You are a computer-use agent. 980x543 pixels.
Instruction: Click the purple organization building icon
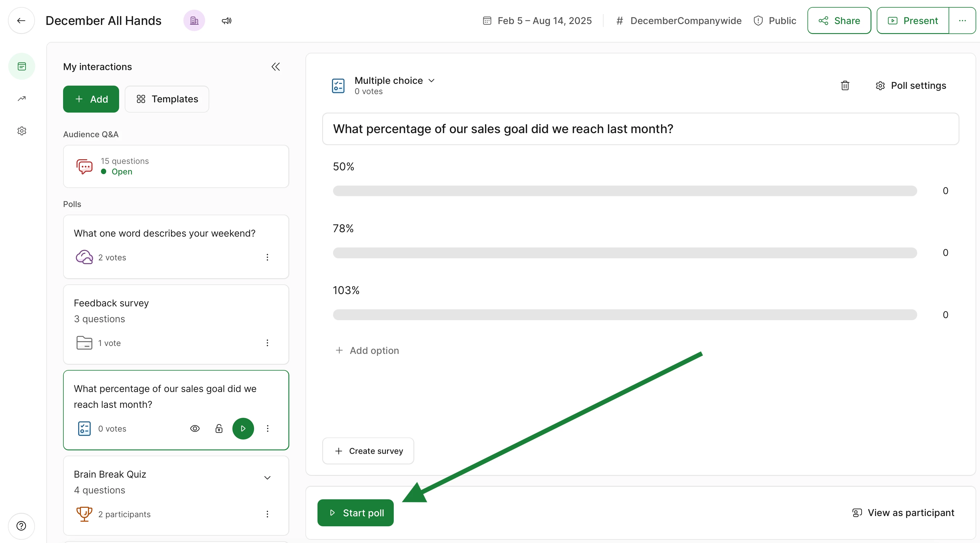[x=194, y=21]
